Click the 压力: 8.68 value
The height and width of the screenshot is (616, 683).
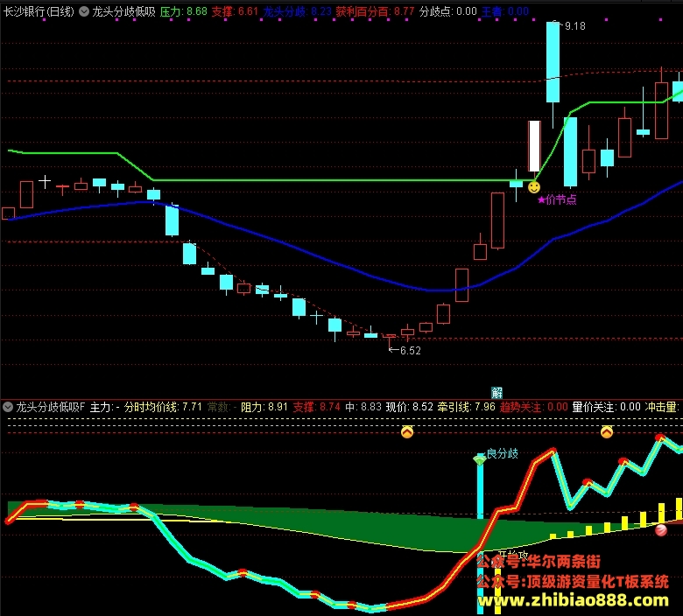click(x=183, y=11)
